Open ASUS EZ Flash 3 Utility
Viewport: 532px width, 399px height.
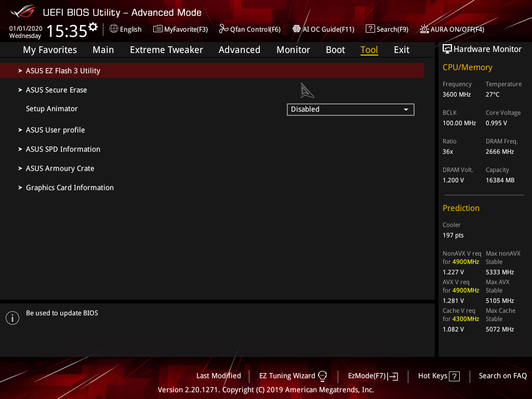pos(212,71)
